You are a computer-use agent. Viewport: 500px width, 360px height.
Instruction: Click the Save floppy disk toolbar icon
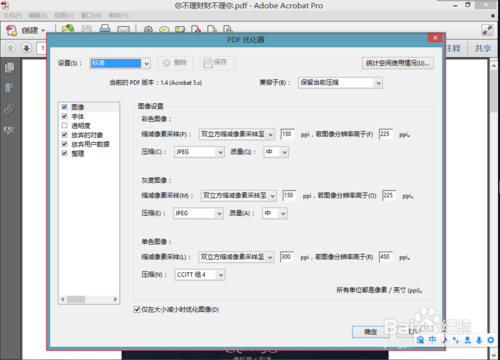(x=86, y=29)
